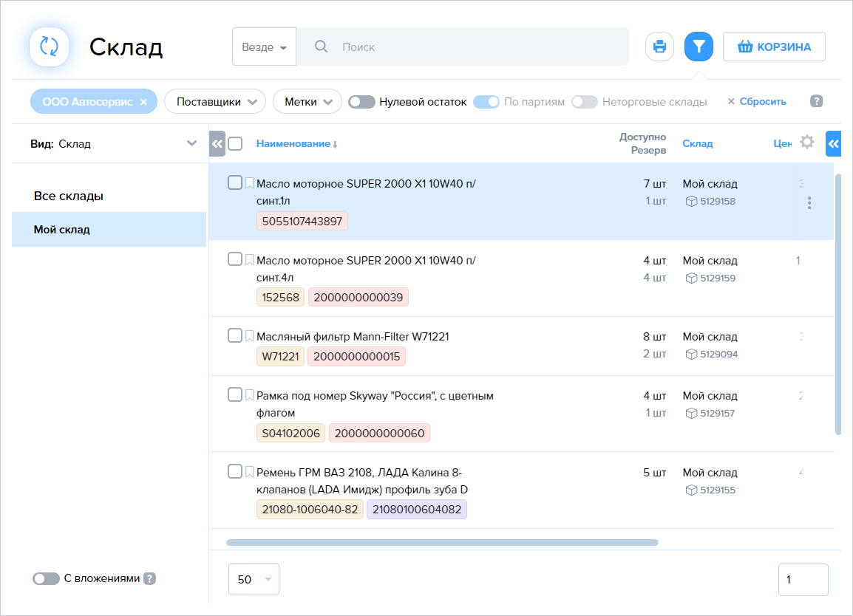The width and height of the screenshot is (853, 616).
Task: Collapse the left panel with gray double-arrow
Action: click(x=217, y=144)
